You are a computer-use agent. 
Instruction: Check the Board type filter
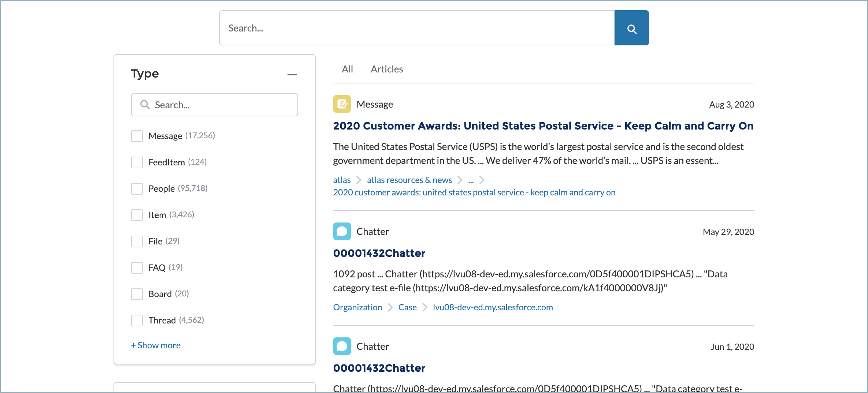click(137, 294)
